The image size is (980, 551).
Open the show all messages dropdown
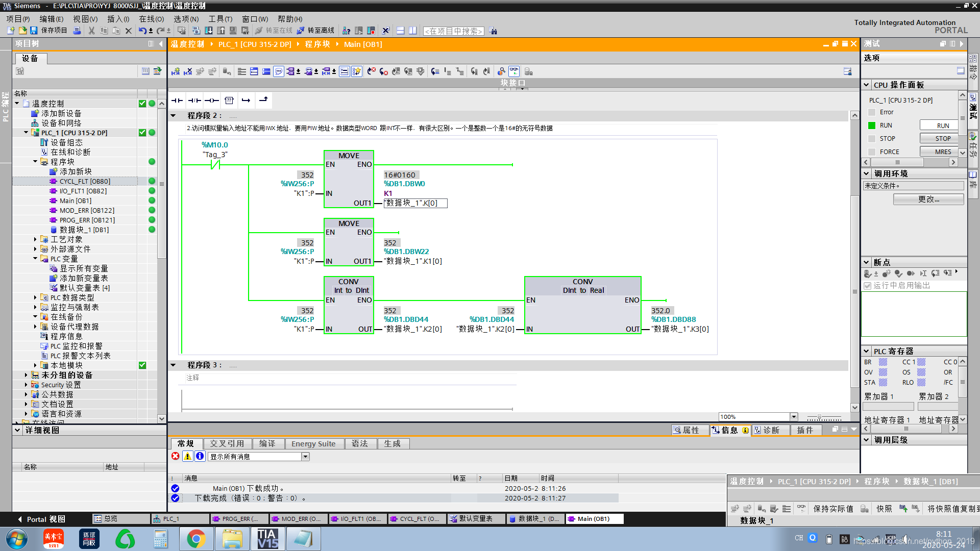[x=305, y=457]
